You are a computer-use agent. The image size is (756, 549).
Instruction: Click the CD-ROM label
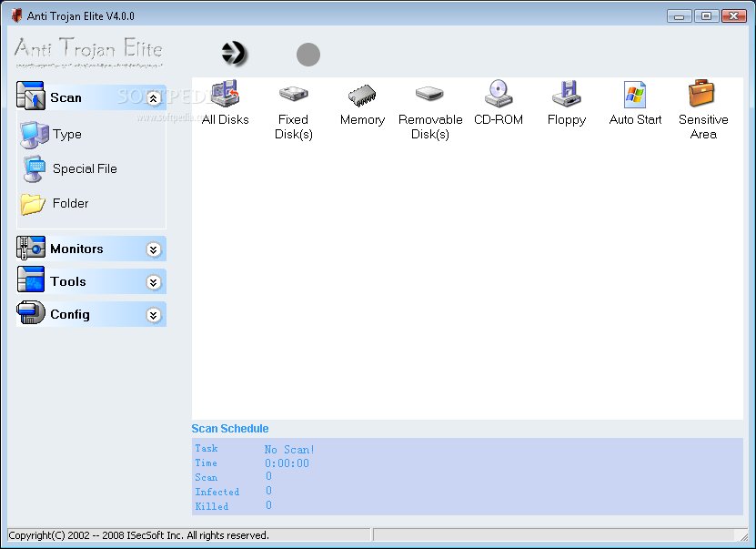point(498,119)
